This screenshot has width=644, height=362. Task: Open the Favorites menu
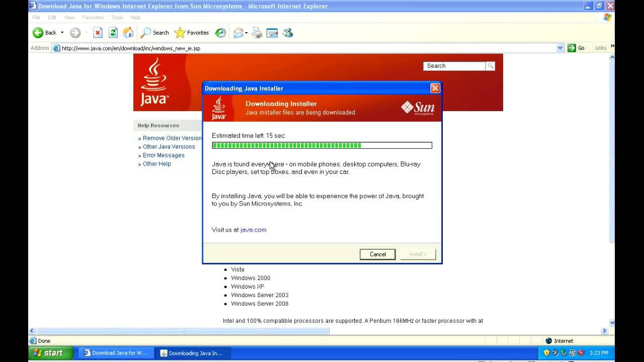coord(93,17)
